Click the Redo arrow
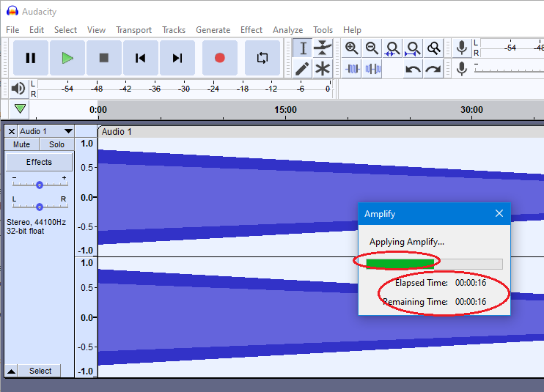This screenshot has height=392, width=544. (x=433, y=69)
